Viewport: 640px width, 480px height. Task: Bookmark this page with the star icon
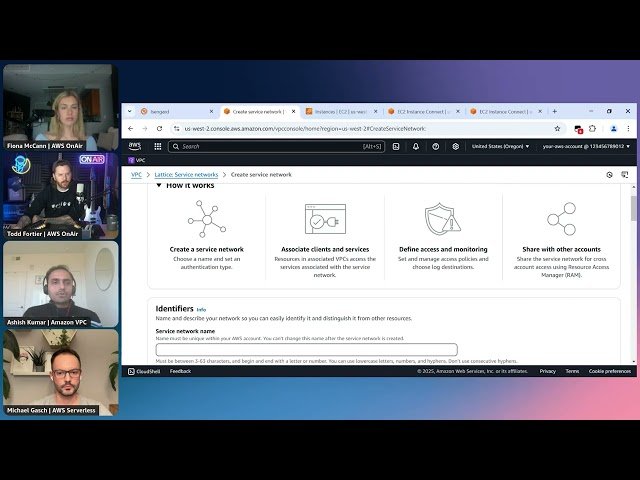coord(557,129)
